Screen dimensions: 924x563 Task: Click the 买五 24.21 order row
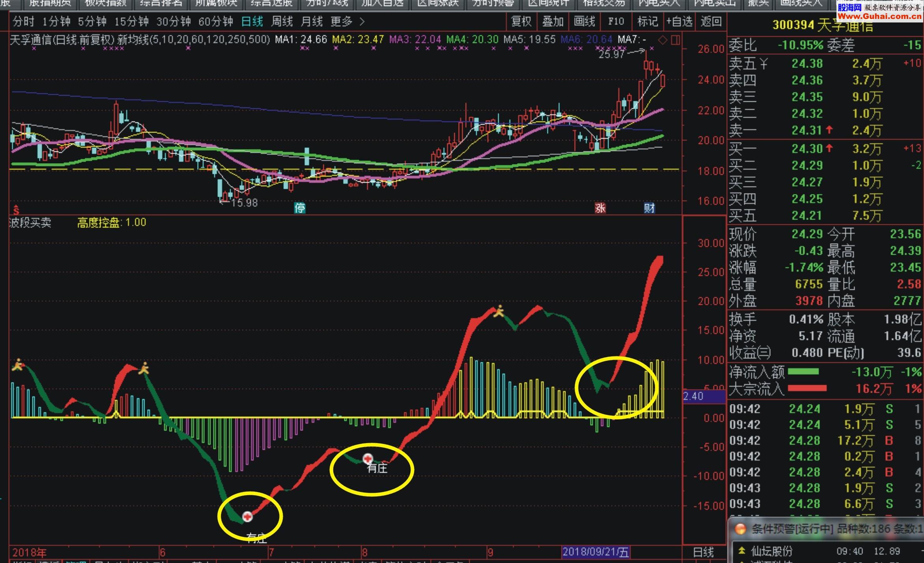825,216
